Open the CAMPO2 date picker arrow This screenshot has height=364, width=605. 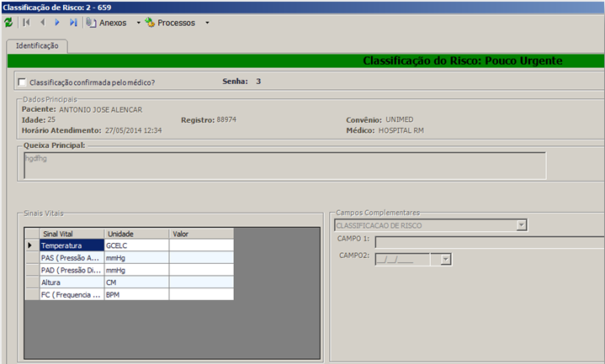point(446,260)
